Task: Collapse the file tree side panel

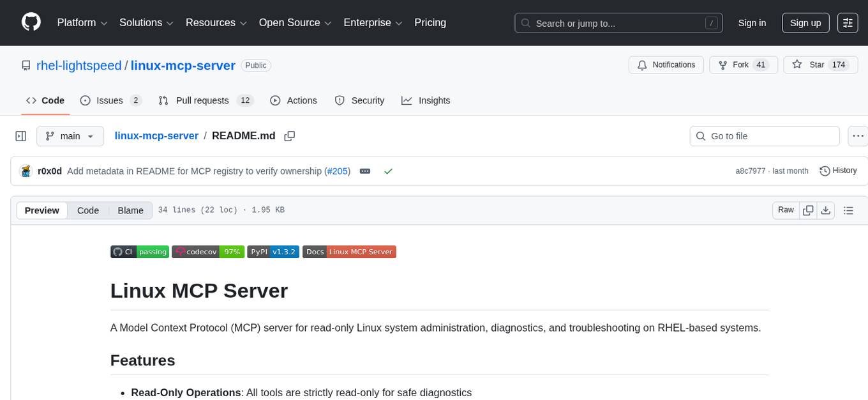Action: coord(20,135)
